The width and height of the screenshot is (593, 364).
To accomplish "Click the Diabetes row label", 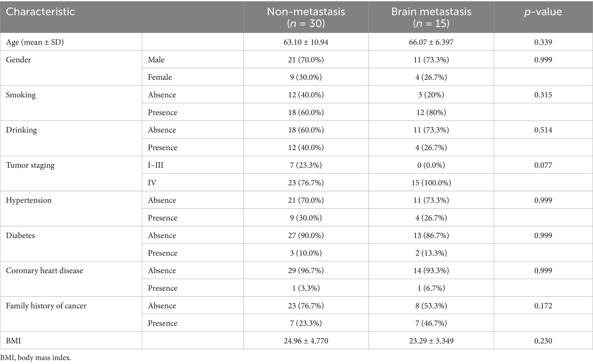I will pyautogui.click(x=20, y=235).
